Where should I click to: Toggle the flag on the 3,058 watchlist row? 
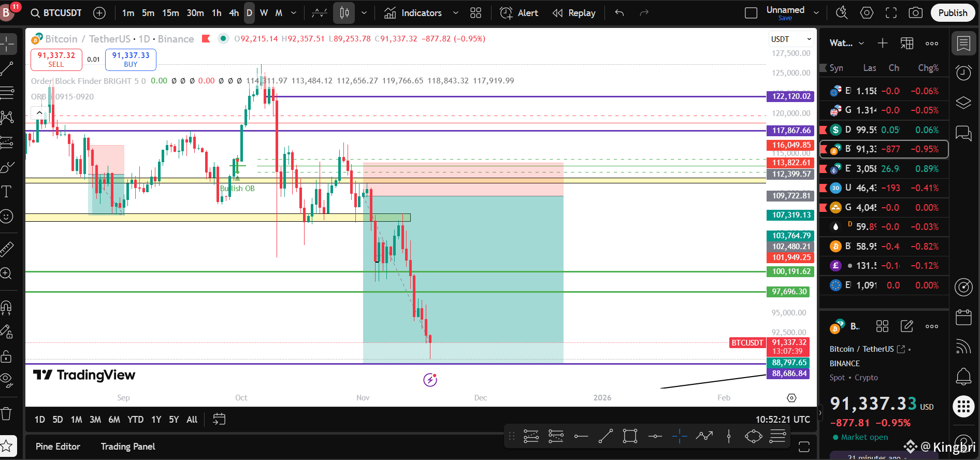(x=823, y=168)
